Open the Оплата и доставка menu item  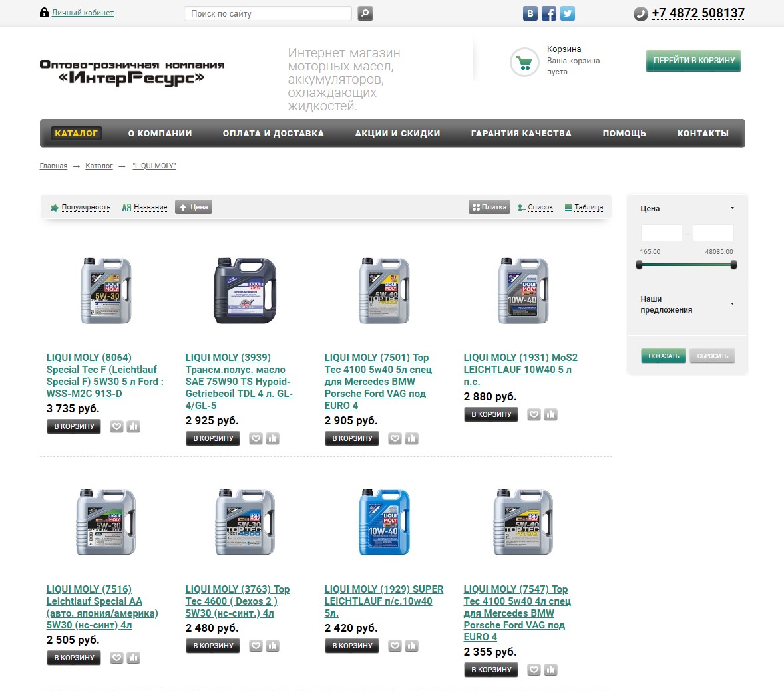pos(274,134)
